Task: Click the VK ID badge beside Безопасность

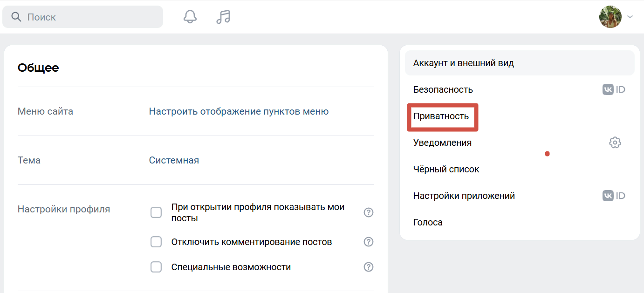Action: tap(614, 89)
